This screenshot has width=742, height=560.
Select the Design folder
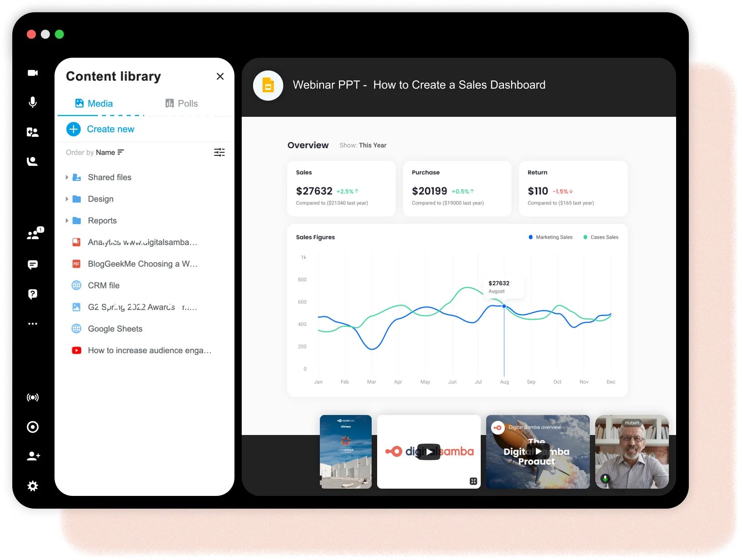point(100,199)
